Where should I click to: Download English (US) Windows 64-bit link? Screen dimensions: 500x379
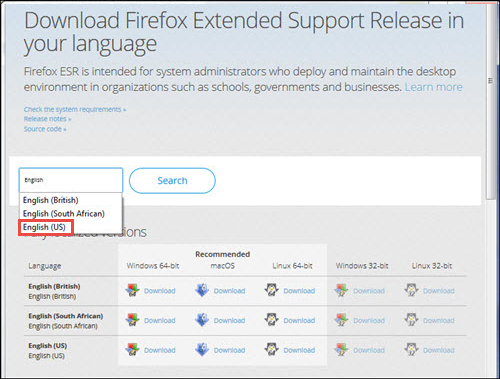click(x=160, y=350)
